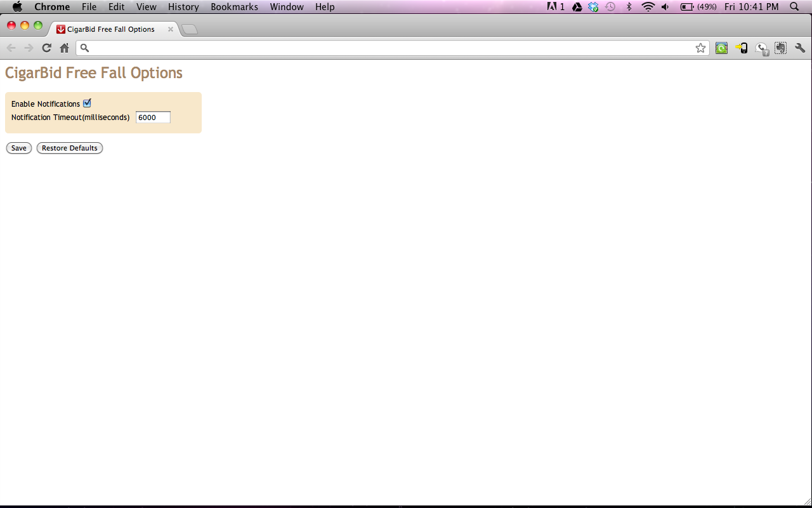Click the back navigation arrow

pyautogui.click(x=11, y=48)
